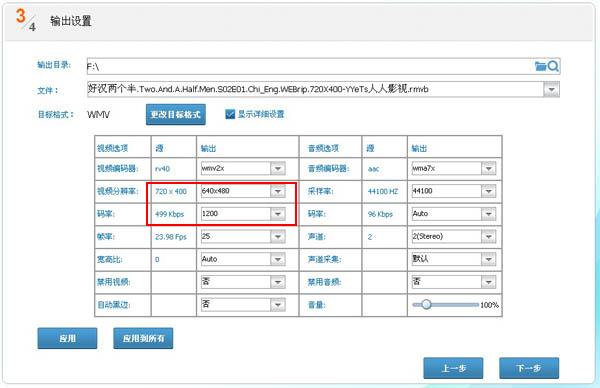The height and width of the screenshot is (388, 600).
Task: Expand the video encoder wmv2x dropdown
Action: pyautogui.click(x=278, y=168)
